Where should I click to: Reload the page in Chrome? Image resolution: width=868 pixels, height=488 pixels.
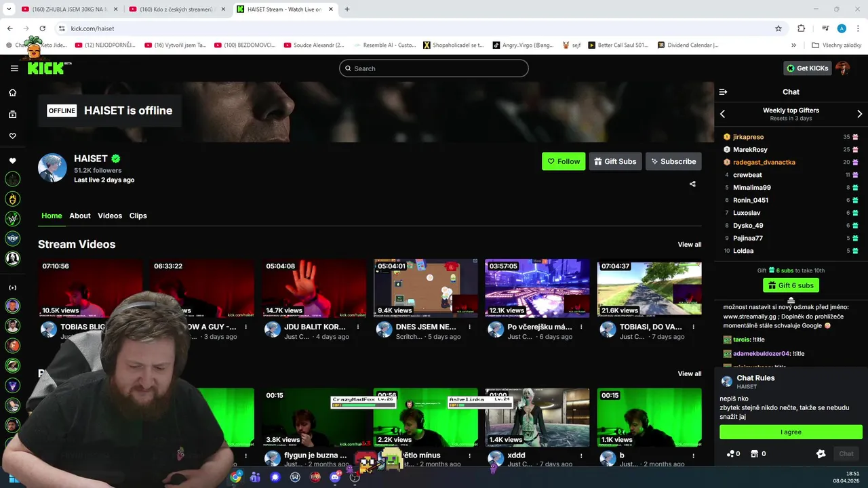point(42,28)
